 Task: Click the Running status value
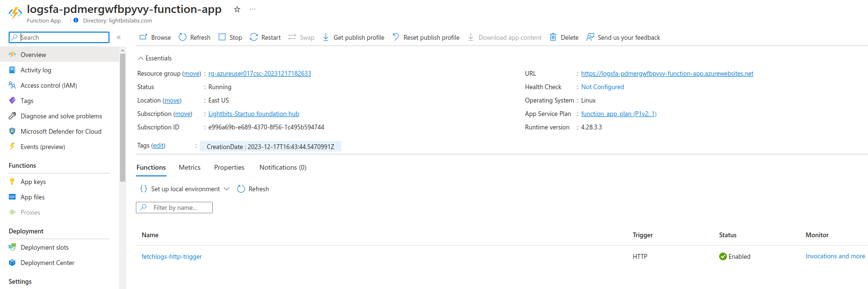(x=220, y=87)
